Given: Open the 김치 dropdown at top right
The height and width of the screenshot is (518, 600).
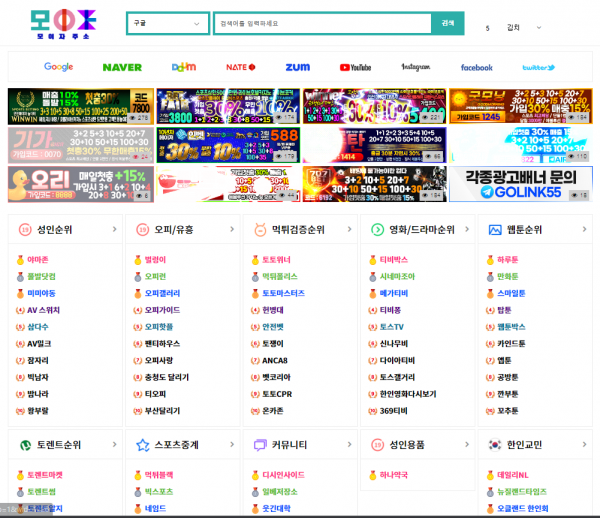Looking at the screenshot, I should coord(524,28).
